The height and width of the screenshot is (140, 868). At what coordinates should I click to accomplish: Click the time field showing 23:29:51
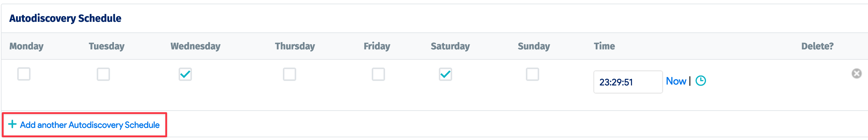coord(627,82)
